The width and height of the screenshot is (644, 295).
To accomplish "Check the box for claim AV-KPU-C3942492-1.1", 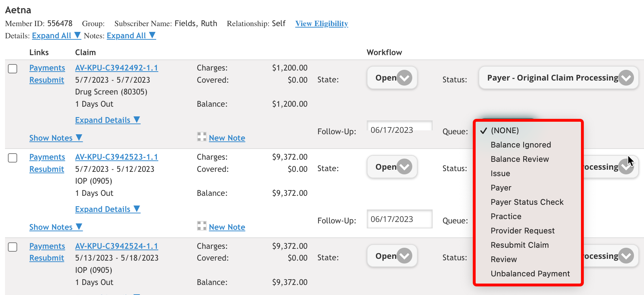I will [x=13, y=69].
